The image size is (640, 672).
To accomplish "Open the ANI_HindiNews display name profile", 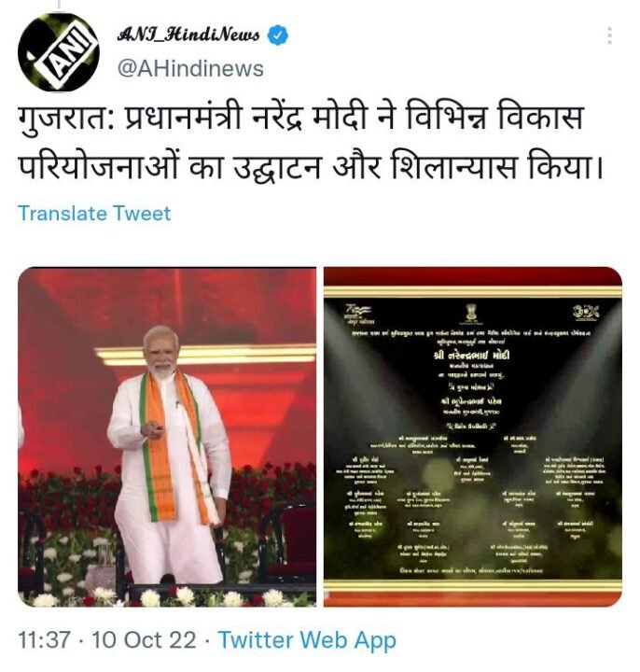I will [188, 35].
